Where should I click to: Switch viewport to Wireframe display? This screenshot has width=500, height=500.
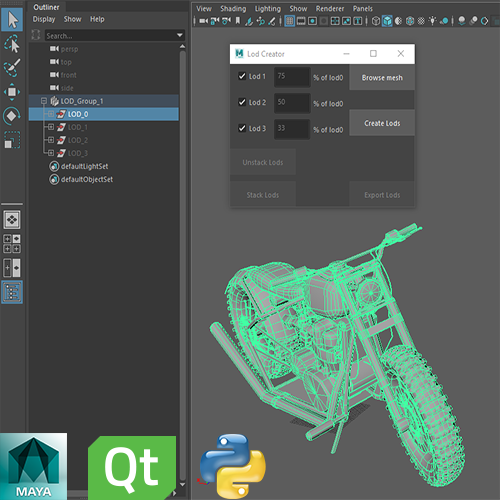click(376, 21)
